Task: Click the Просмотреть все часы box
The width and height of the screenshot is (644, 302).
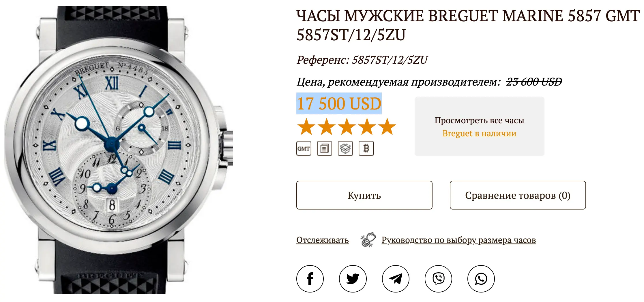Action: pos(480,126)
